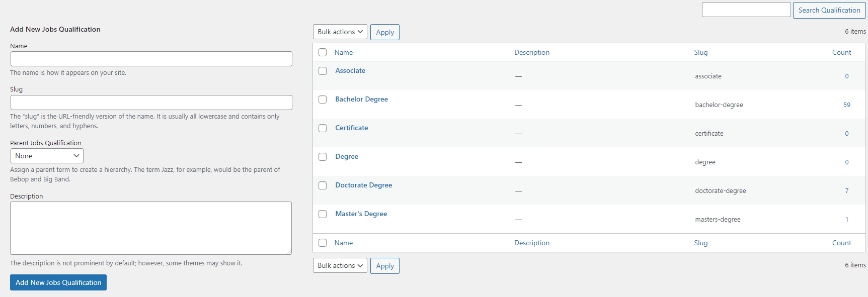Screen dimensions: 868x297
Task: Click the Search Qualification button
Action: (x=829, y=10)
